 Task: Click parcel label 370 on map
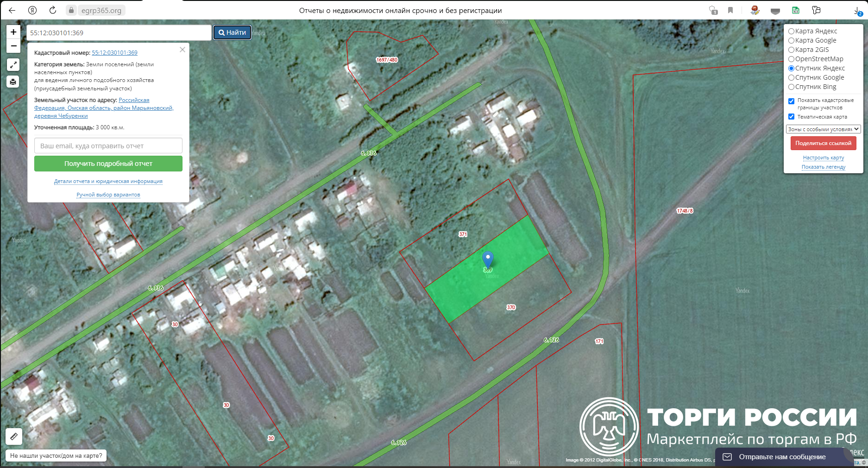point(511,307)
